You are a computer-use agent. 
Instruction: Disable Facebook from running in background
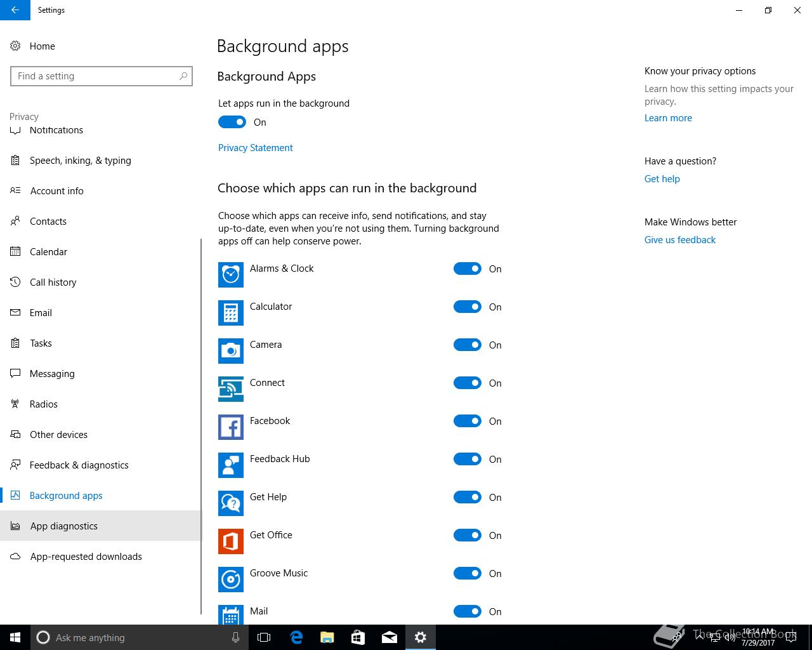pyautogui.click(x=468, y=421)
